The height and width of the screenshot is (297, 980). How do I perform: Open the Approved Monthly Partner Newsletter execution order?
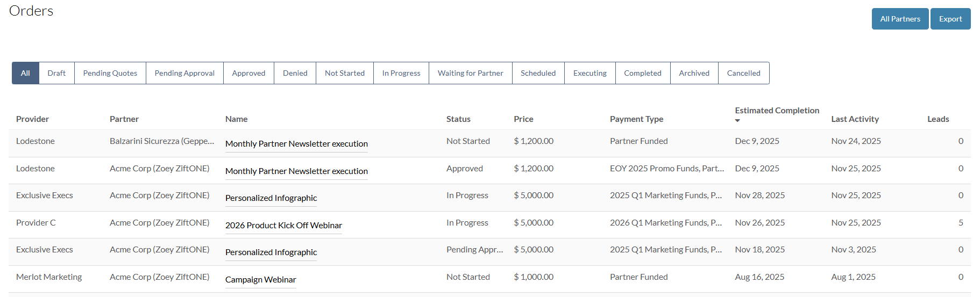[296, 171]
